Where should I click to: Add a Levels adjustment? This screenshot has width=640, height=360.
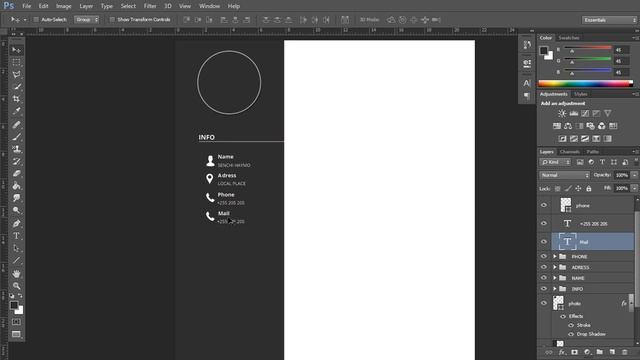tap(573, 113)
